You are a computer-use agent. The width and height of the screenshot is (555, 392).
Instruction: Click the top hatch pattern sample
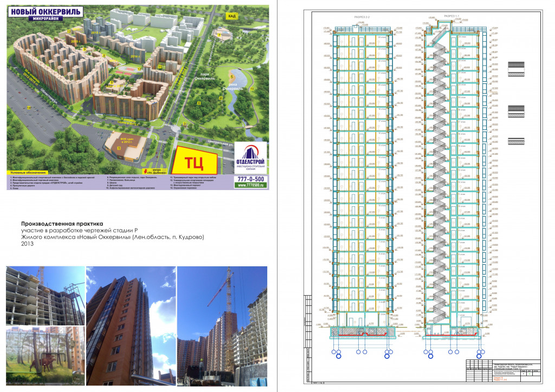516,69
